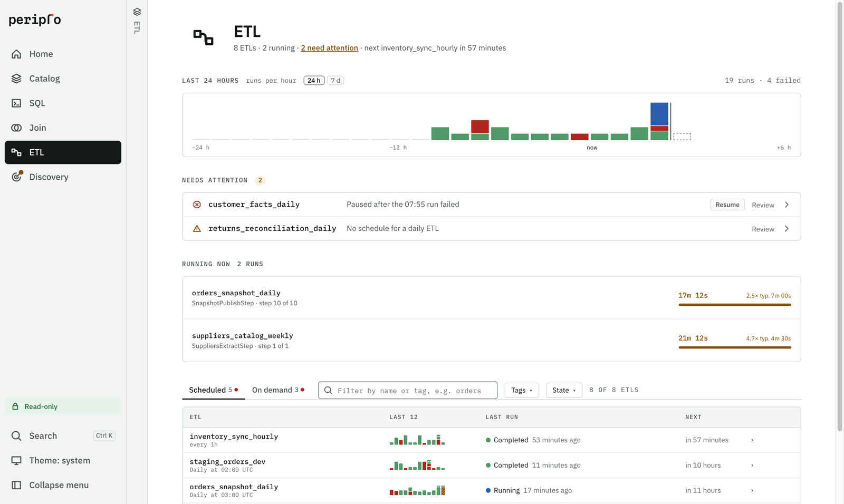The image size is (844, 504).
Task: Click the layers icon in the narrow rail
Action: tap(137, 12)
